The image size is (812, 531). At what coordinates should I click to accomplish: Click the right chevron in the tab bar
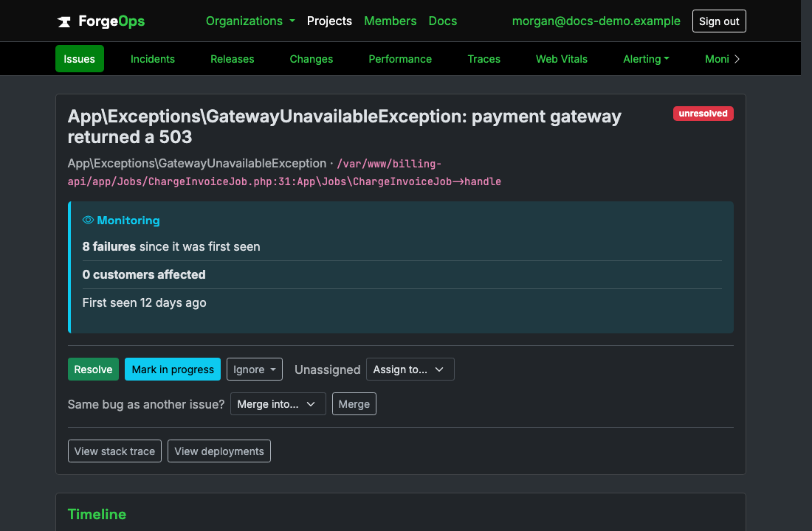pyautogui.click(x=737, y=59)
